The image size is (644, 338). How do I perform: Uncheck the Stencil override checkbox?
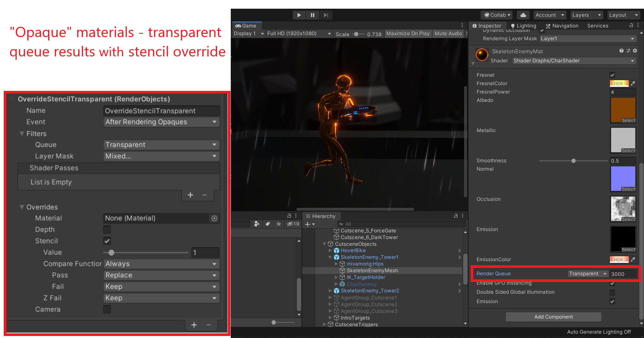click(107, 241)
